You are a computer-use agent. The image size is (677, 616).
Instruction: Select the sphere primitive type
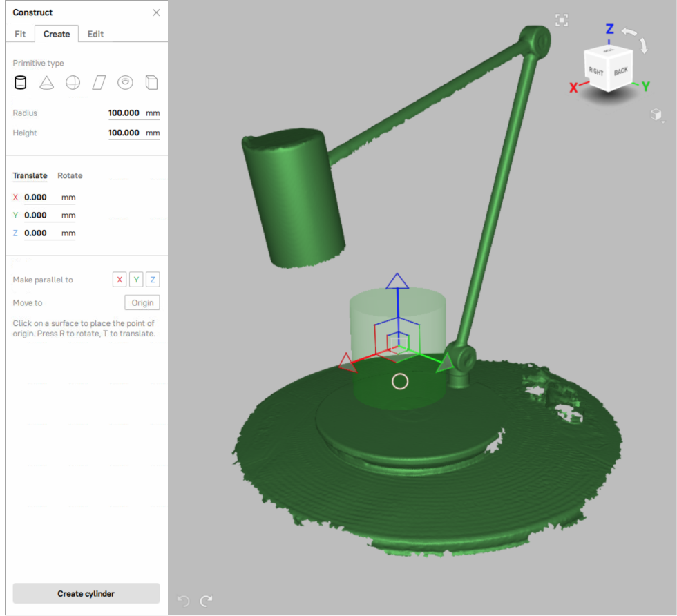tap(73, 82)
